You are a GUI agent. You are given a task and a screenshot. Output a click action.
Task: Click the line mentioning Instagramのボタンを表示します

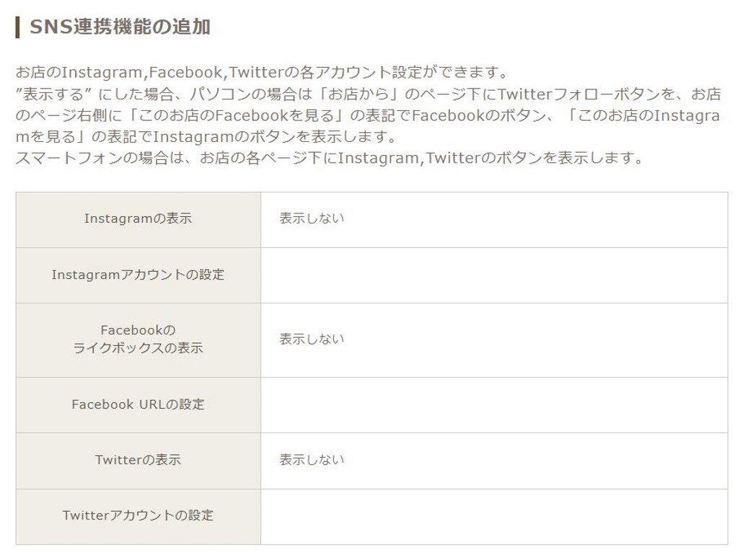pyautogui.click(x=206, y=137)
